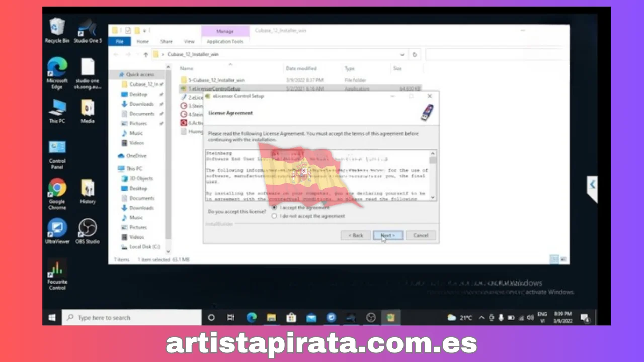The width and height of the screenshot is (644, 362).
Task: Click the 21°C weather widget
Action: pos(460,318)
